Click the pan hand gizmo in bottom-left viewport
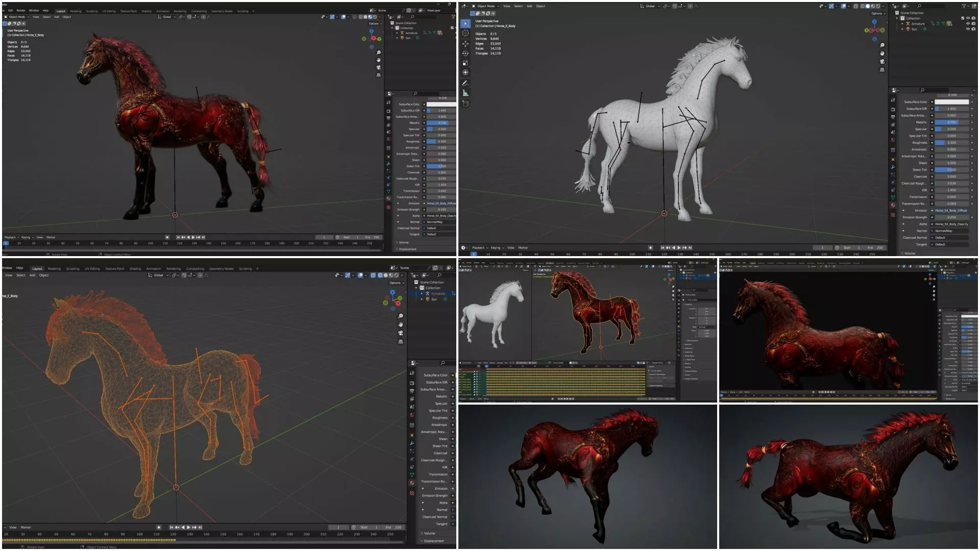The width and height of the screenshot is (980, 551). pyautogui.click(x=401, y=324)
